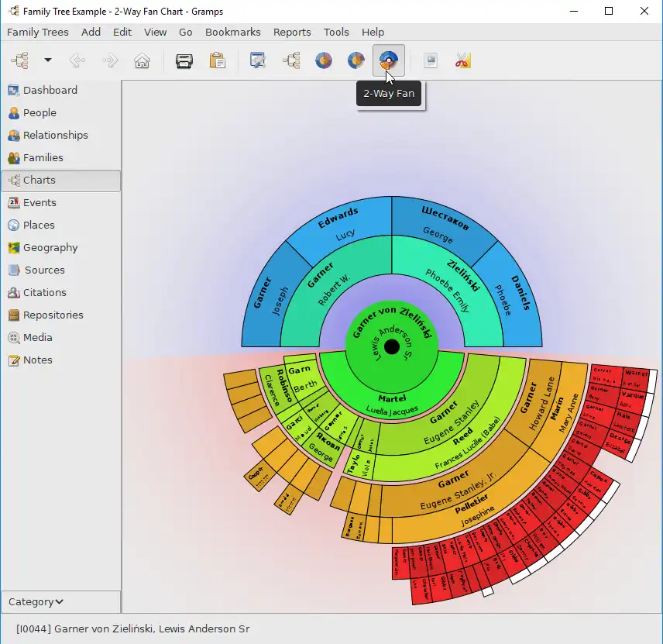The image size is (663, 644).
Task: Click the forward navigation arrow
Action: [x=109, y=60]
